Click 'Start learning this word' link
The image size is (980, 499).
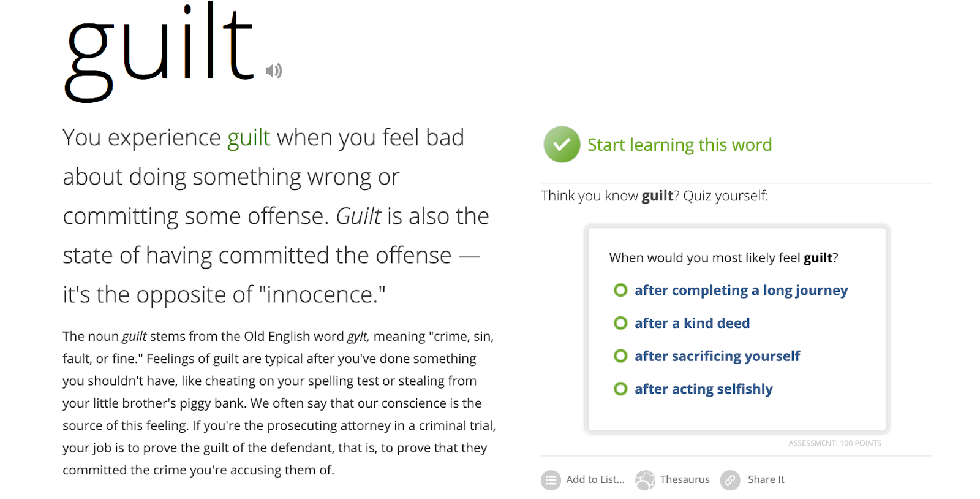(x=679, y=145)
